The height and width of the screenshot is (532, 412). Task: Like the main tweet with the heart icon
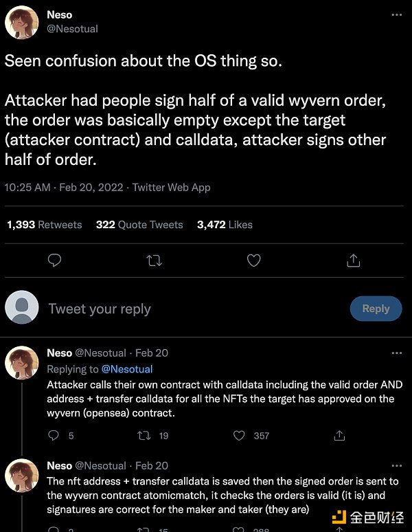253,261
